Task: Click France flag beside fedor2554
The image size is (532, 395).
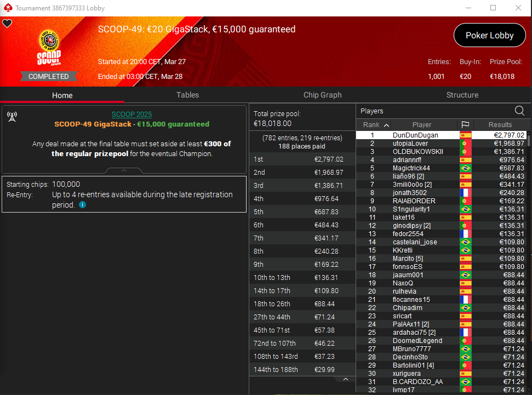Action: coord(466,234)
